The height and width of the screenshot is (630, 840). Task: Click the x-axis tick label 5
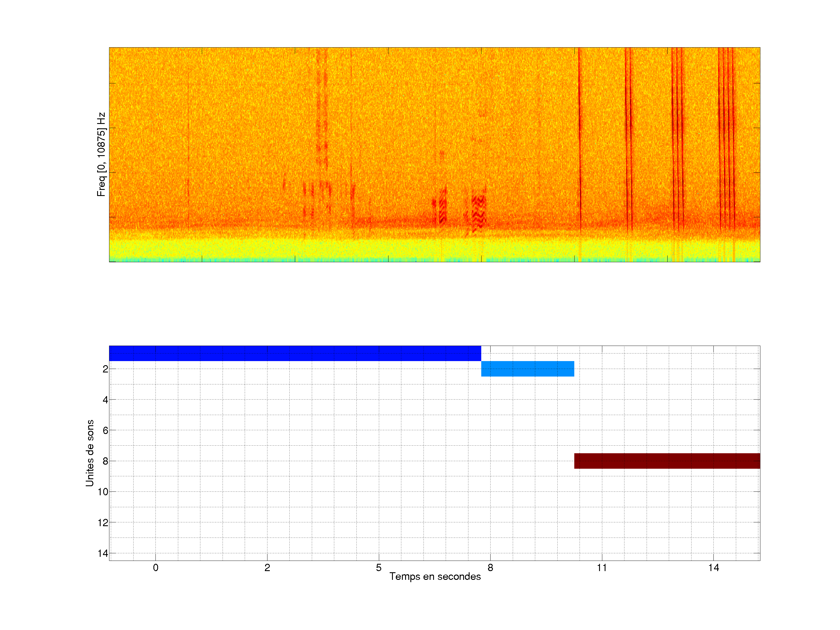(x=379, y=568)
